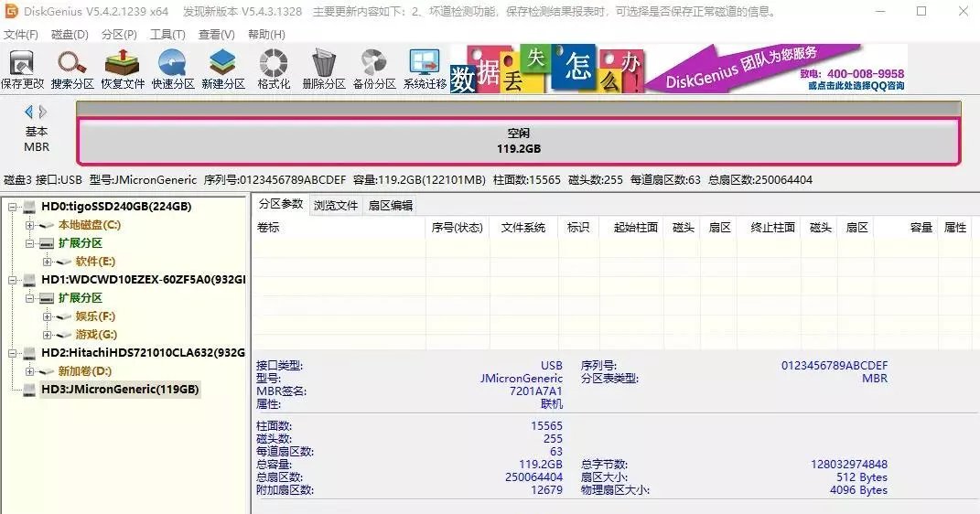The height and width of the screenshot is (514, 980).
Task: Switch to the 分区参数 tab
Action: (x=281, y=204)
